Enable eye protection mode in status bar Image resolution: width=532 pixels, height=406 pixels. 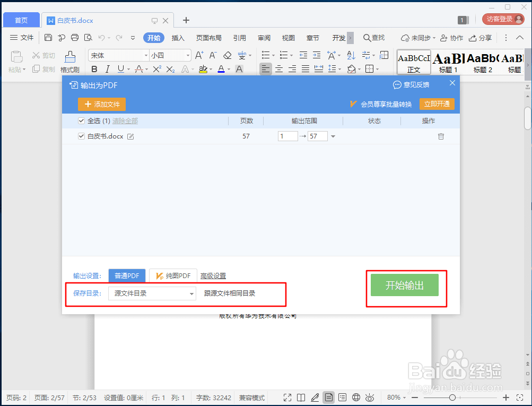coord(370,398)
